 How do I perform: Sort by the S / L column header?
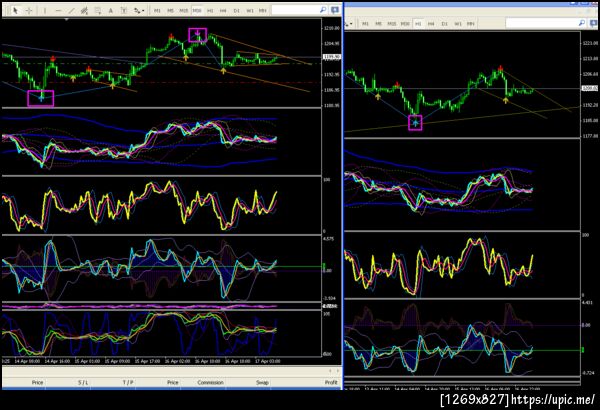pos(83,382)
